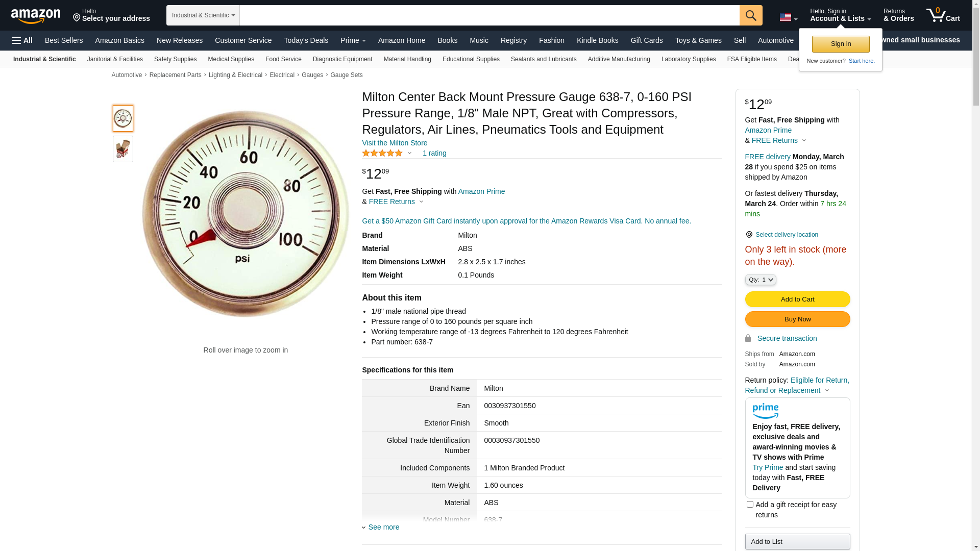Open Today's Deals nav item
The height and width of the screenshot is (551, 980).
pos(306,40)
